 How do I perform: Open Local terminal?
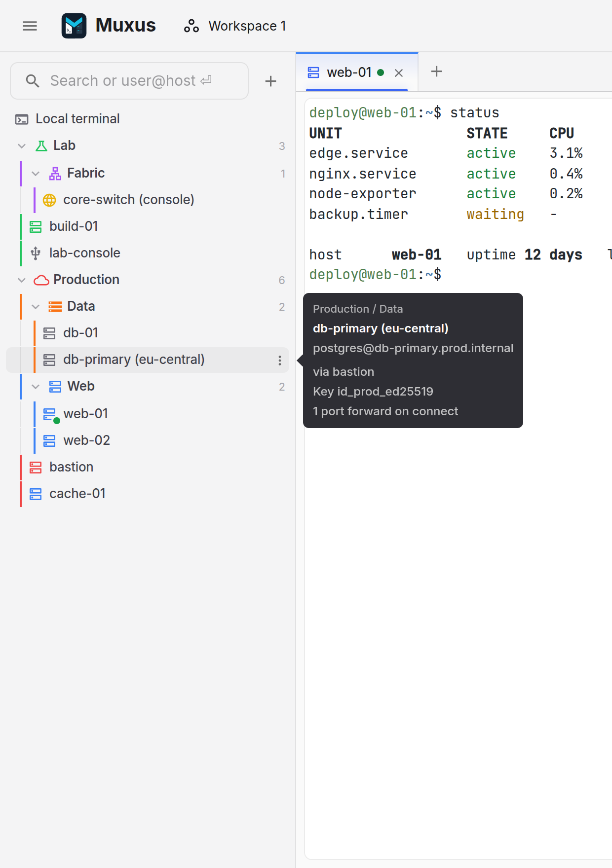pyautogui.click(x=148, y=119)
